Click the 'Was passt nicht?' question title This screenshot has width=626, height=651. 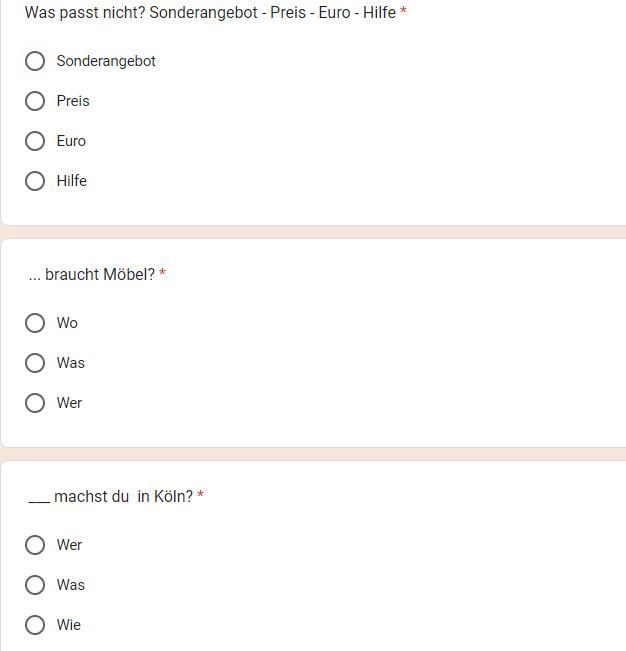pyautogui.click(x=210, y=13)
